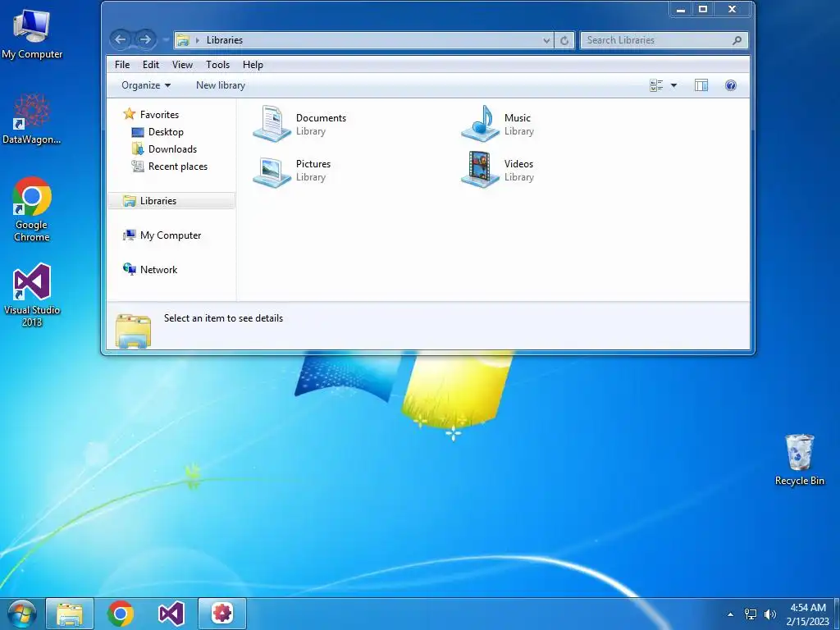Select Network in navigation pane
Image resolution: width=840 pixels, height=630 pixels.
pyautogui.click(x=158, y=269)
